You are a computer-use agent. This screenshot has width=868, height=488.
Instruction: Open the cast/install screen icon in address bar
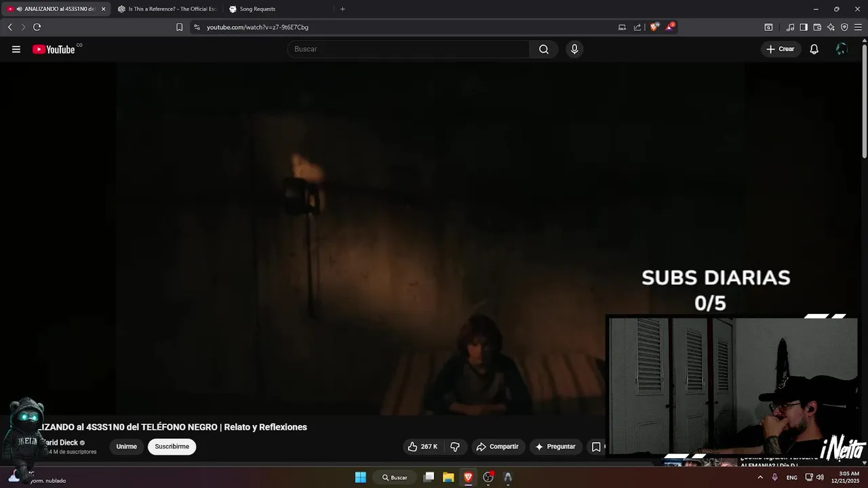click(622, 27)
